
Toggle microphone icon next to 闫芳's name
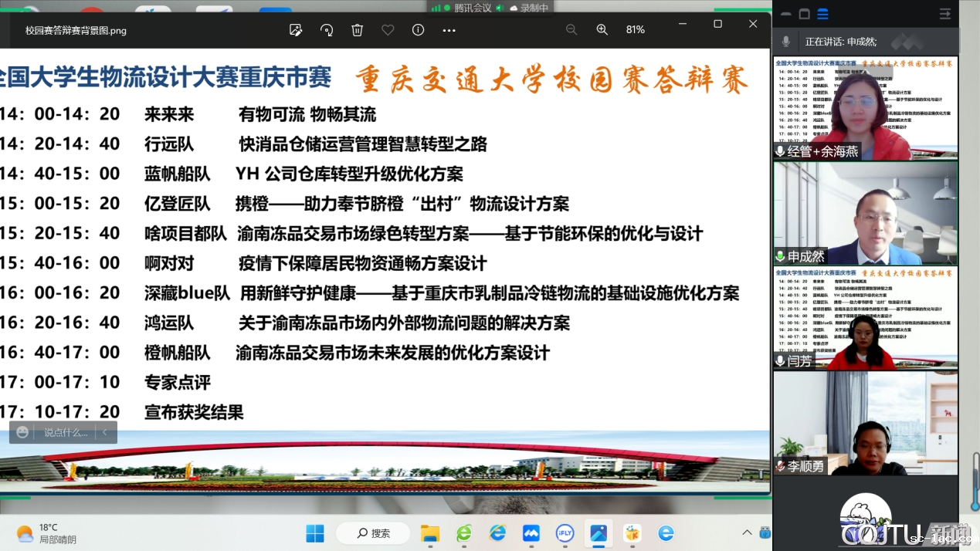(781, 361)
